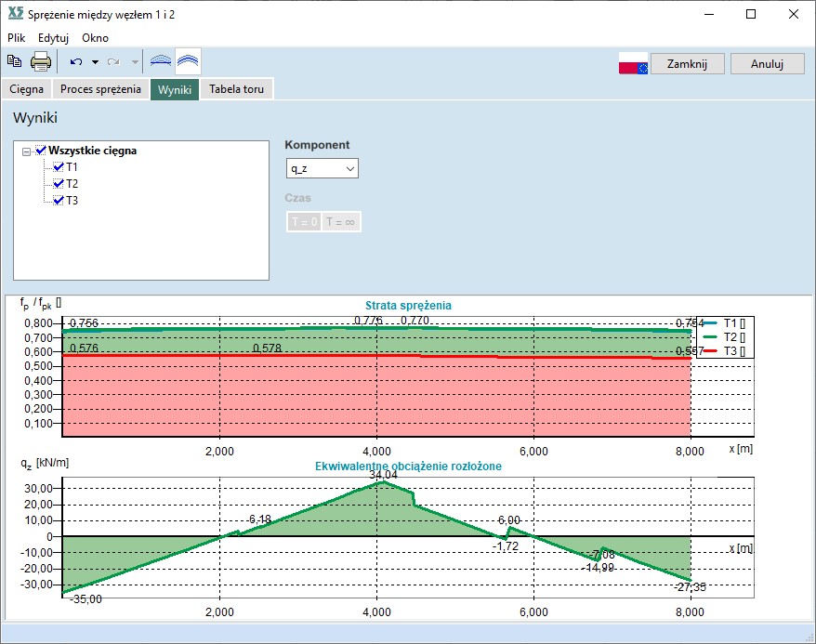Click the first tendon curve view icon
The image size is (816, 644).
[x=161, y=62]
